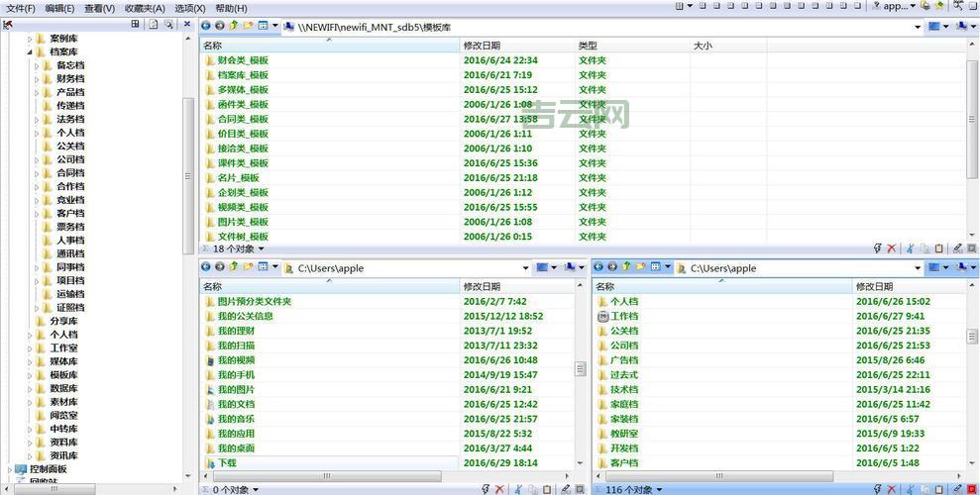Image resolution: width=980 pixels, height=495 pixels.
Task: Open the 文件(F) menu
Action: (20, 8)
